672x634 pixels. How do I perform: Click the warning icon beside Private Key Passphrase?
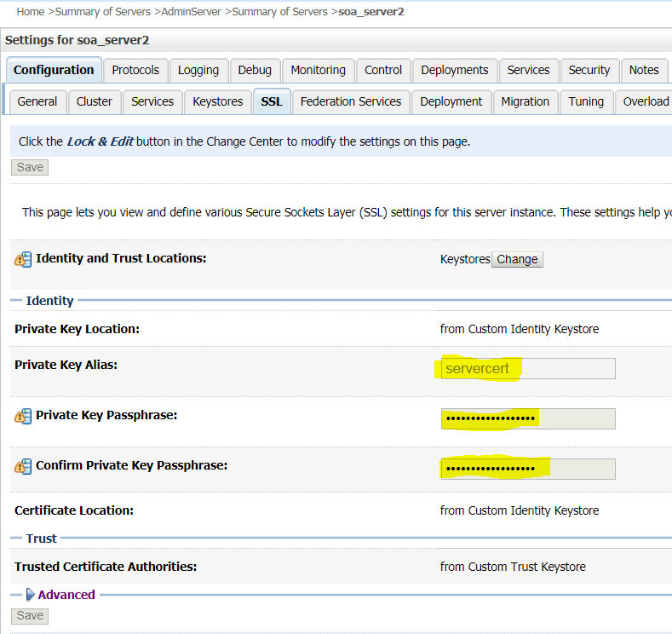23,417
